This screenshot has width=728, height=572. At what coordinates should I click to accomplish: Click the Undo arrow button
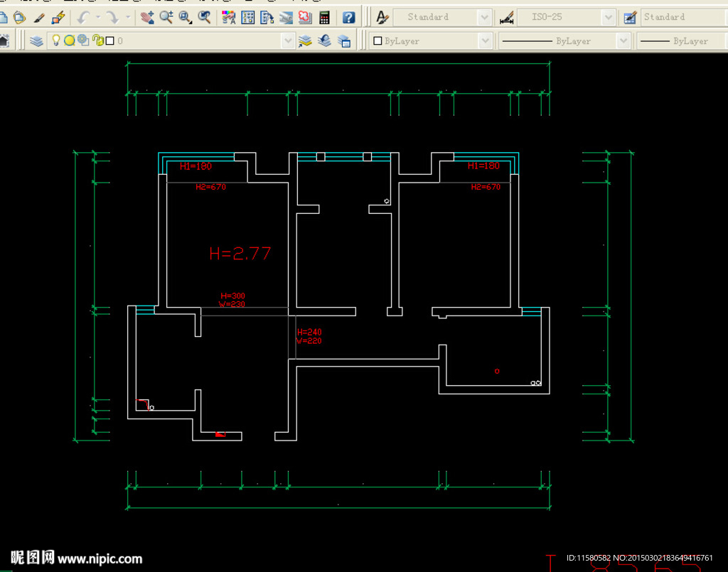coord(83,17)
